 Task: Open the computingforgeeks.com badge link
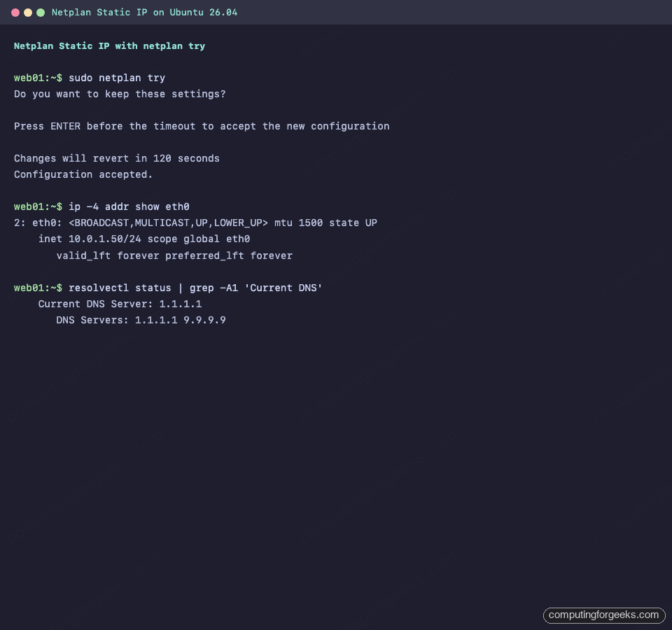(x=603, y=615)
